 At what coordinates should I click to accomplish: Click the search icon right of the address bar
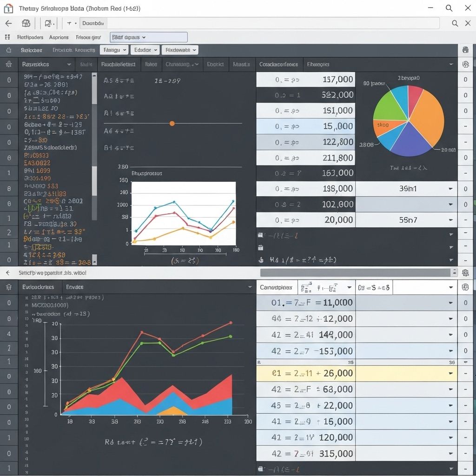click(x=455, y=23)
